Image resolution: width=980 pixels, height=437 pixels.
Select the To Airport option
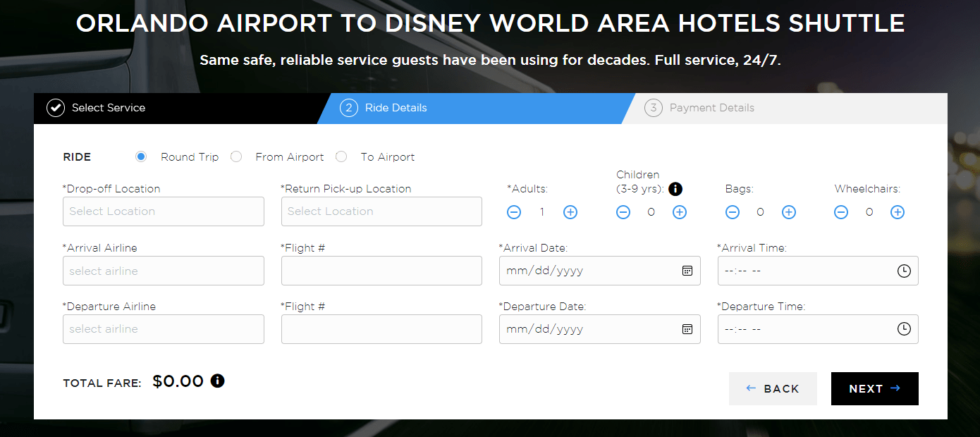[341, 156]
